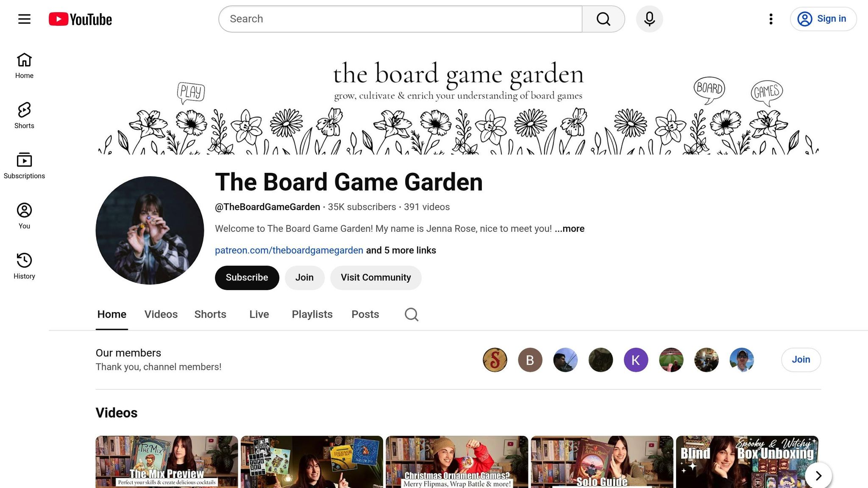Click the YouTube logo
The height and width of the screenshot is (488, 868).
80,19
